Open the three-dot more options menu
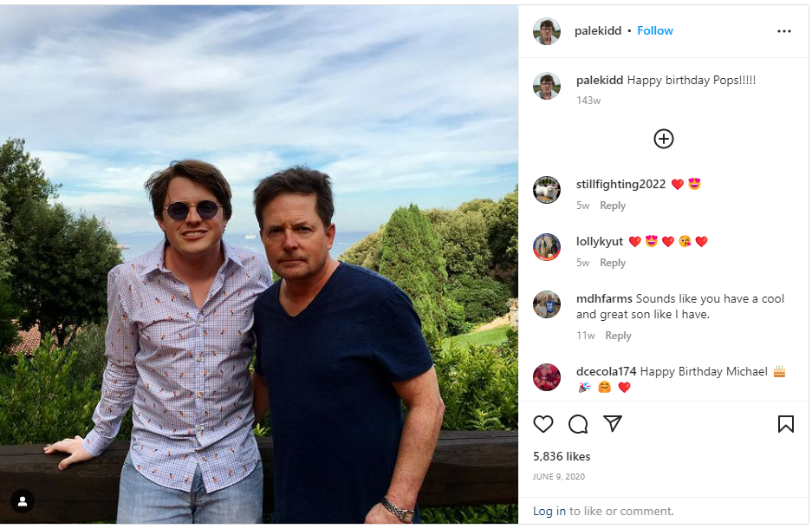This screenshot has width=812, height=529. tap(784, 31)
